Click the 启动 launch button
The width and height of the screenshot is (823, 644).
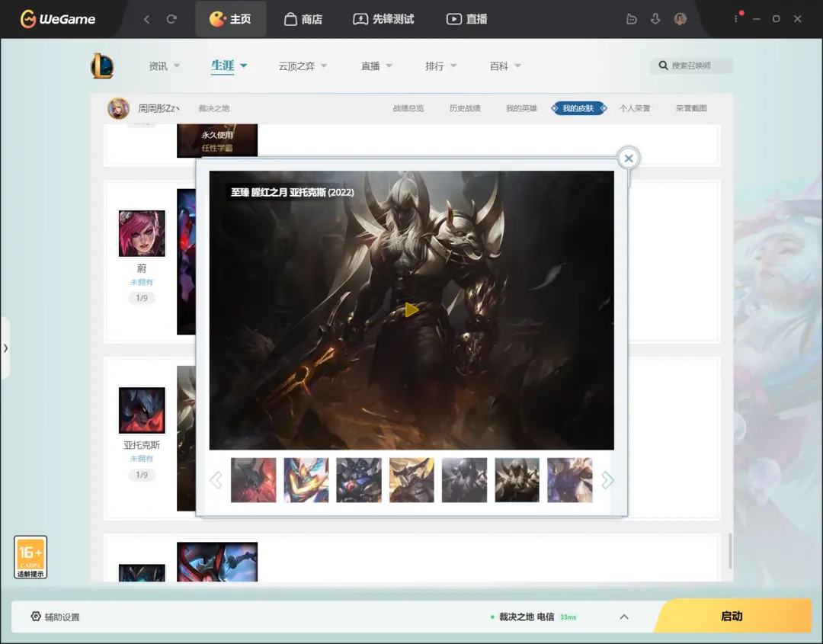tap(733, 617)
